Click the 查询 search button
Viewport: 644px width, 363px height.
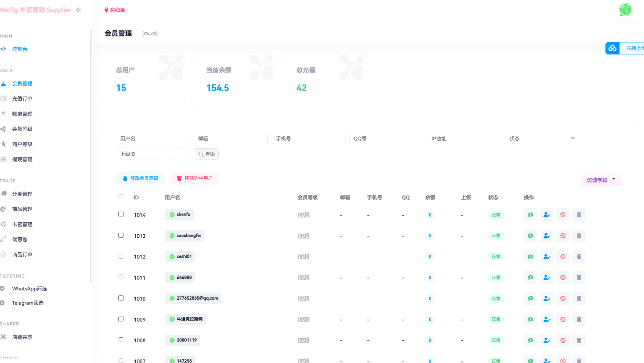tap(206, 154)
